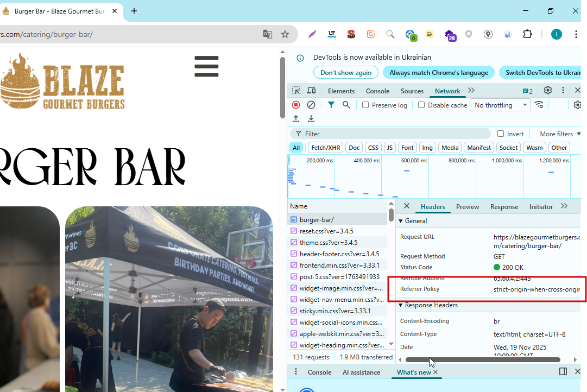
Task: Click the SEO extension icon
Action: (x=351, y=34)
